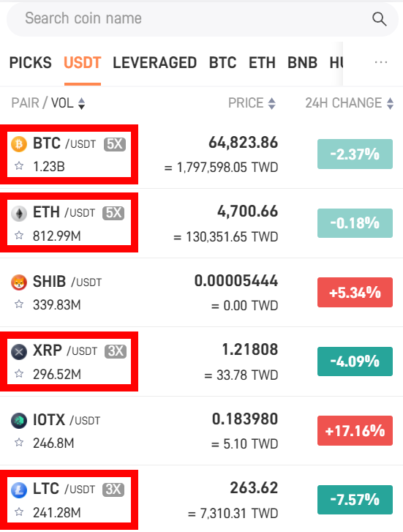
Task: Click the +17.16% change button
Action: pyautogui.click(x=355, y=430)
